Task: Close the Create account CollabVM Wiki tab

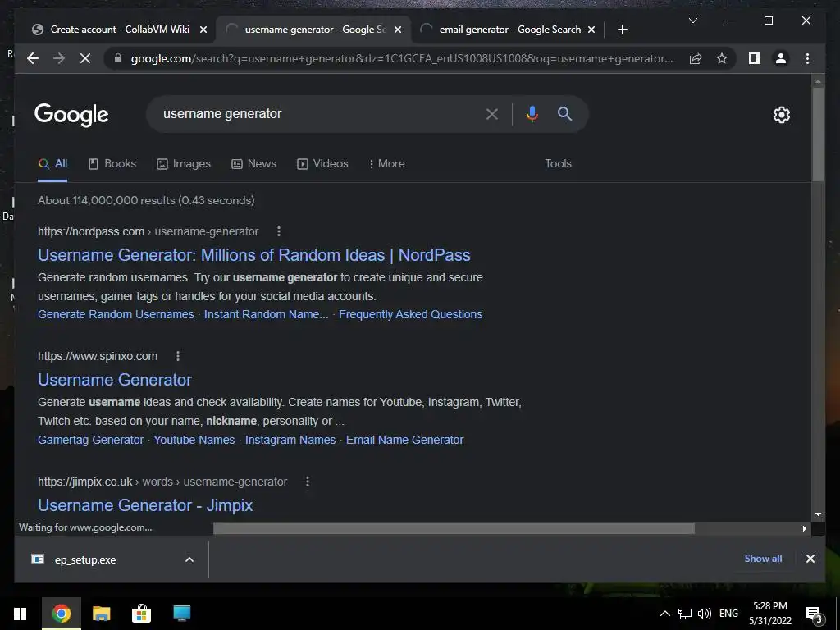Action: [x=203, y=30]
